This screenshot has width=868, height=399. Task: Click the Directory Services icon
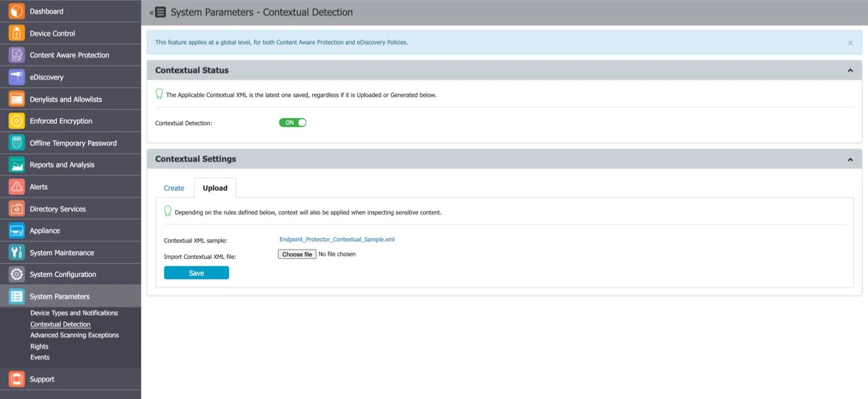16,209
